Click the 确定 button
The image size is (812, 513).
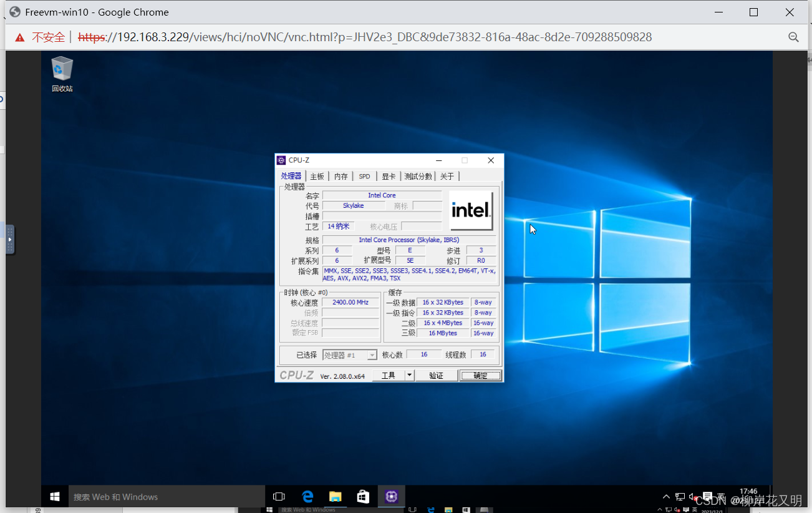click(x=480, y=375)
